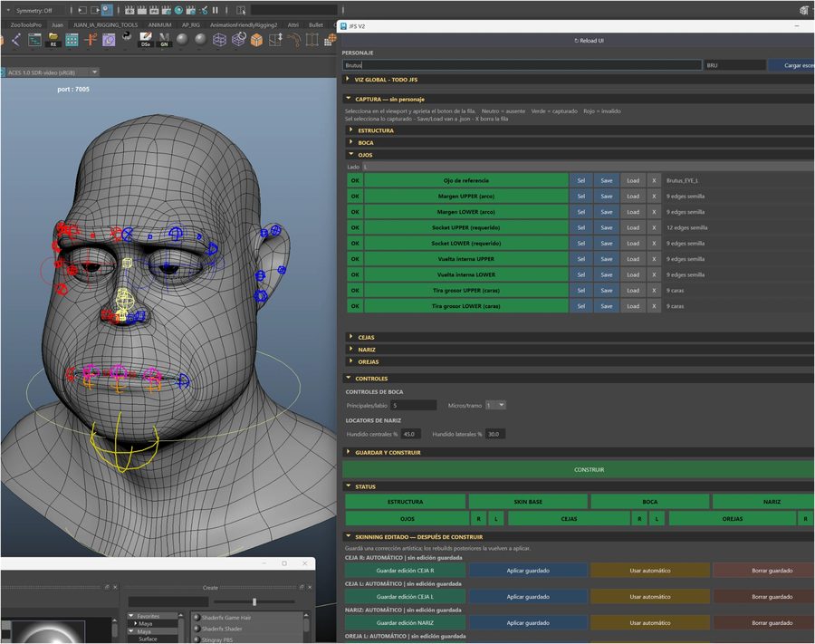Click X to clear Vuelta interna LOWER row
The height and width of the screenshot is (644, 815).
(654, 274)
